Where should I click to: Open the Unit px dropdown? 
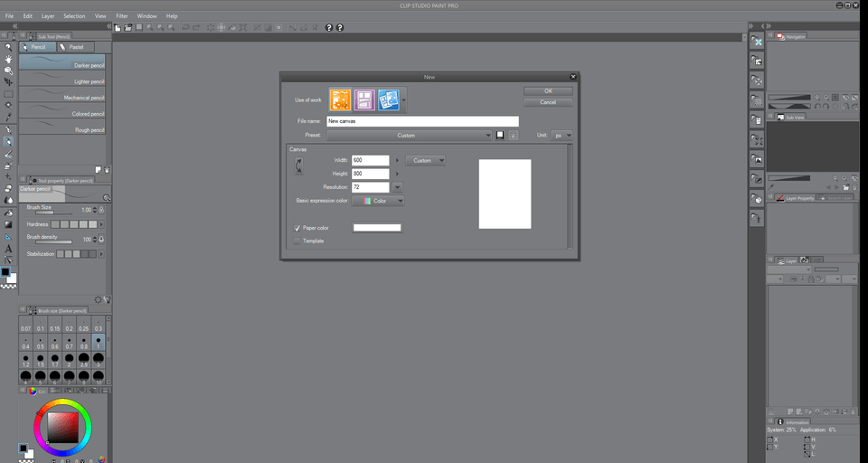[x=561, y=135]
